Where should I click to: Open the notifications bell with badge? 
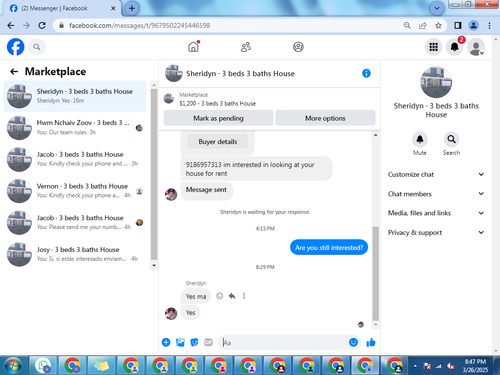tap(455, 47)
